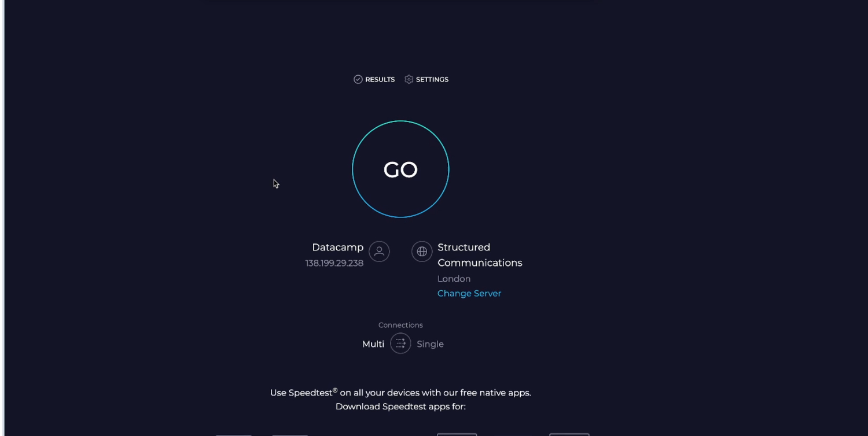
Task: Click the Datacamp provider name
Action: point(337,247)
